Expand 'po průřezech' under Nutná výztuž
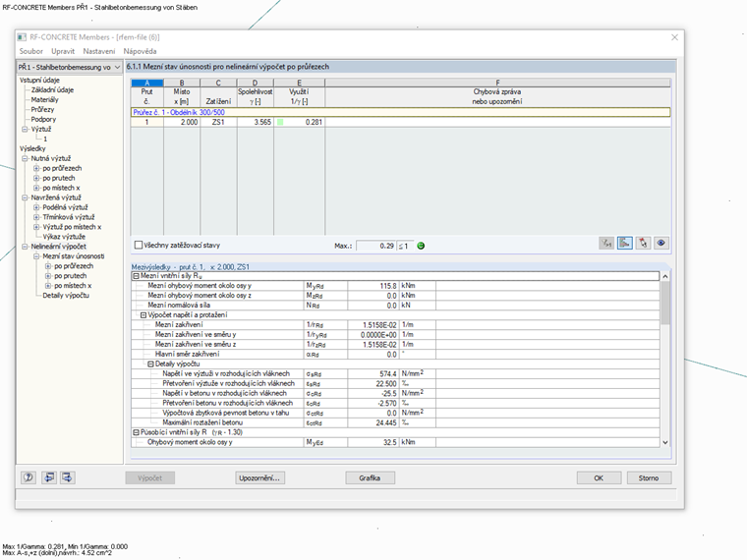This screenshot has height=560, width=747. [x=36, y=168]
